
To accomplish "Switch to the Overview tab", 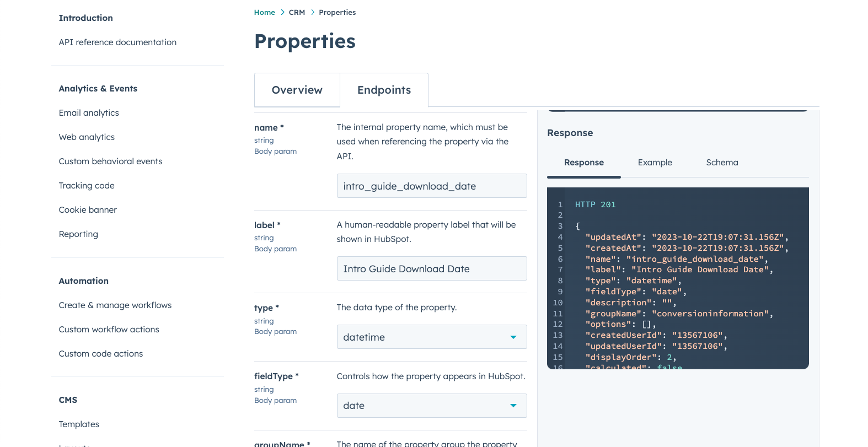I will (x=297, y=90).
